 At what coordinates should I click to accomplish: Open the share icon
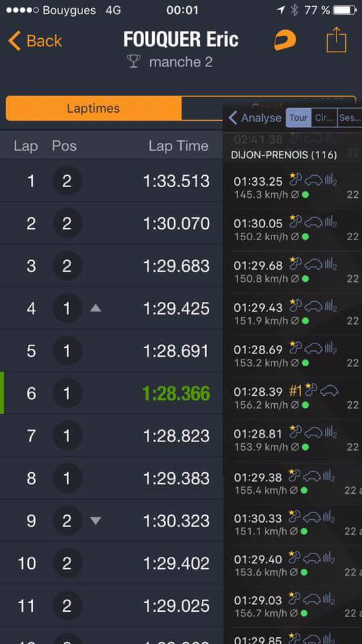click(x=337, y=40)
